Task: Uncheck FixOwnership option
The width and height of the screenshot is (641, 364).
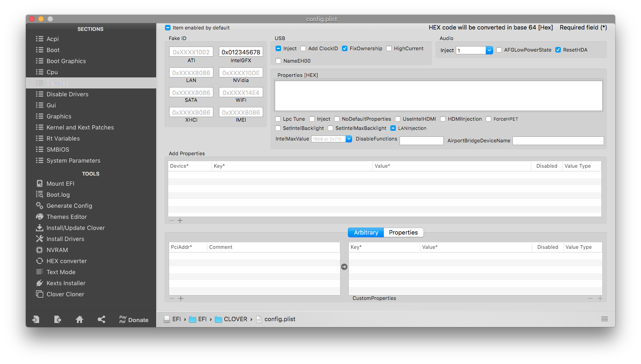Action: (345, 48)
